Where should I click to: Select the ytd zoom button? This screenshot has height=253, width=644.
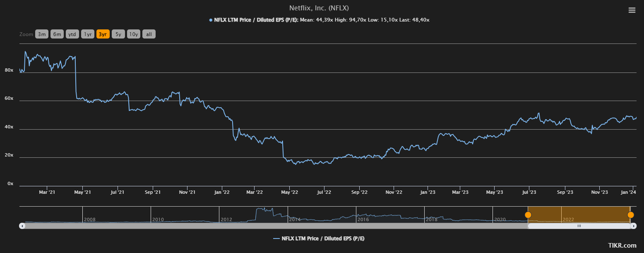point(72,34)
